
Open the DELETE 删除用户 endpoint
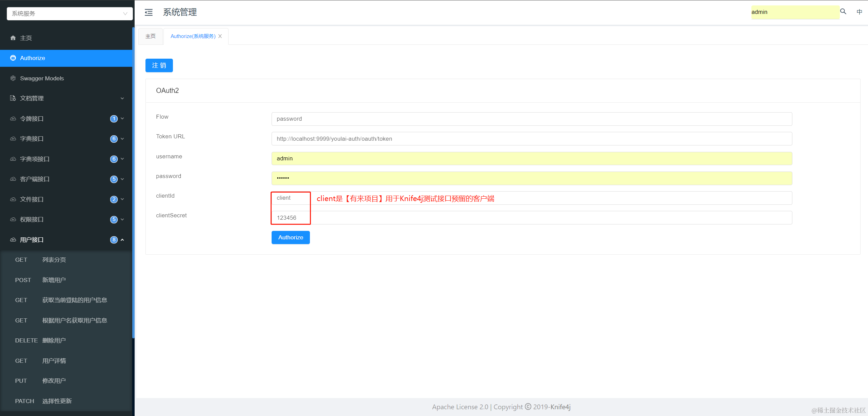tap(54, 340)
